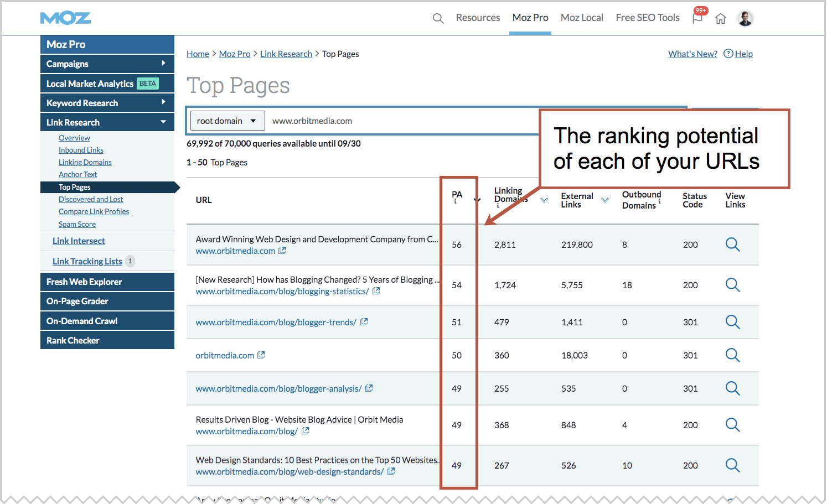Open the www.orbitmedia.com/blog/blogger-trends/ URL
The image size is (827, 504).
276,322
